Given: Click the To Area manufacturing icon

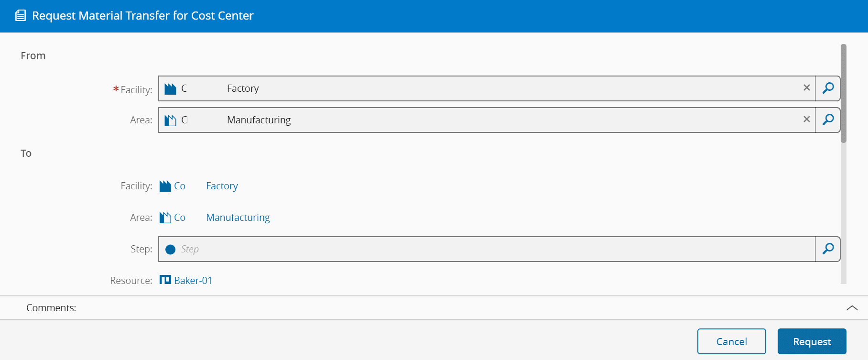Looking at the screenshot, I should [165, 218].
